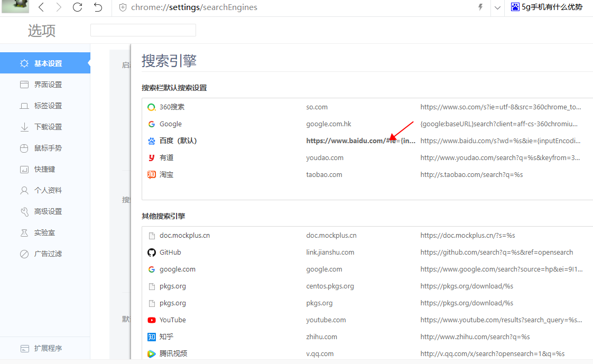593x364 pixels.
Task: Select the google.com engine name
Action: click(178, 269)
